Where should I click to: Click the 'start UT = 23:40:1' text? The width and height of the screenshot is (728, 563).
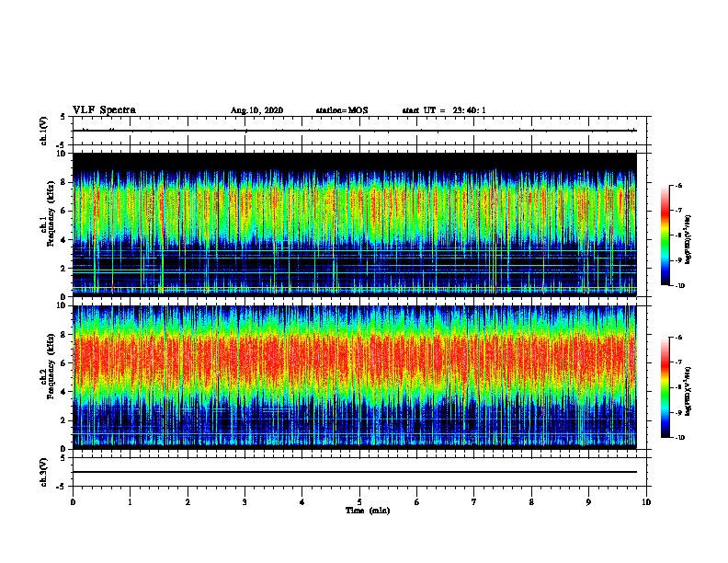(444, 110)
